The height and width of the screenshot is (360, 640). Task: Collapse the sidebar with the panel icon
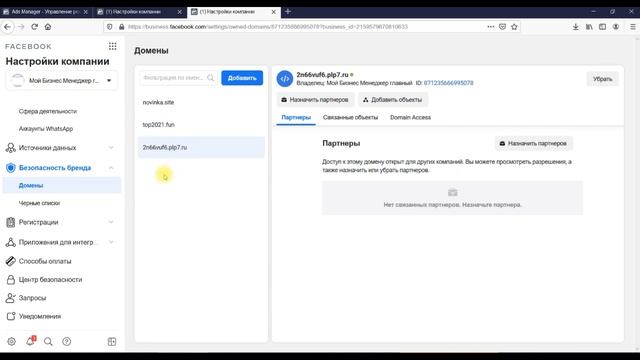tap(112, 341)
